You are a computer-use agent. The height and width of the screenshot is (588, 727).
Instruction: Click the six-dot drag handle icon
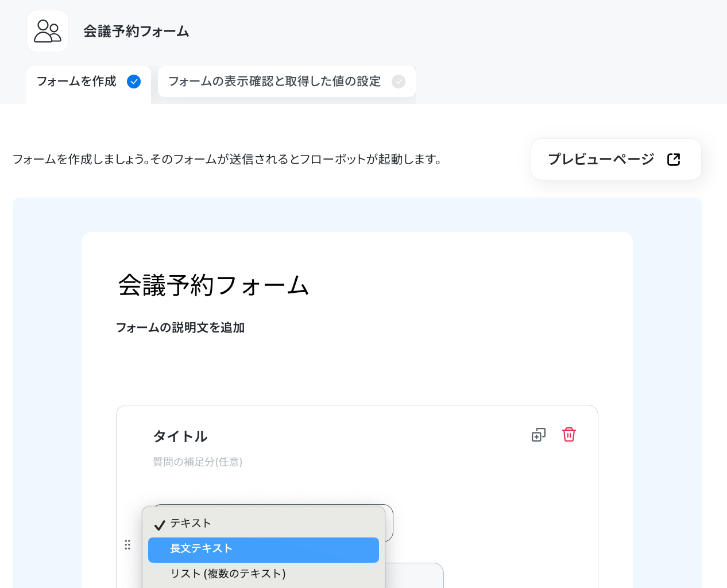pyautogui.click(x=127, y=544)
